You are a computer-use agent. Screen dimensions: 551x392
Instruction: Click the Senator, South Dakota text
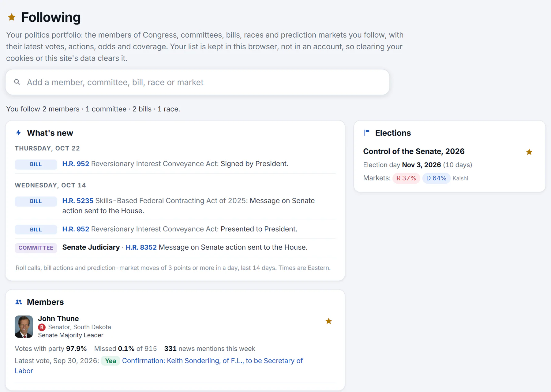[79, 327]
